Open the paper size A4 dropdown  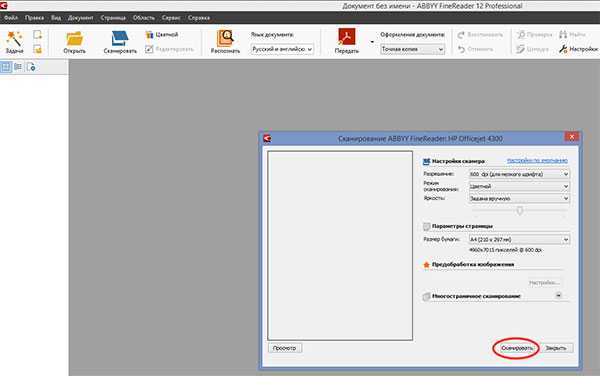(x=519, y=239)
